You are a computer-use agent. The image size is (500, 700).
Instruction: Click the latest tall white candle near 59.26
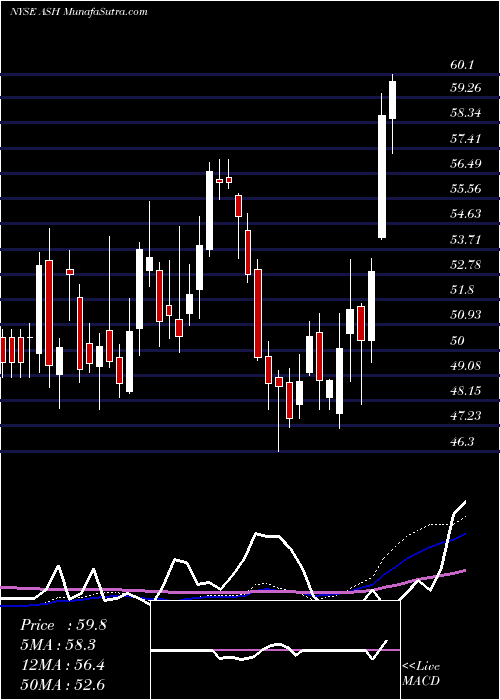pyautogui.click(x=393, y=100)
